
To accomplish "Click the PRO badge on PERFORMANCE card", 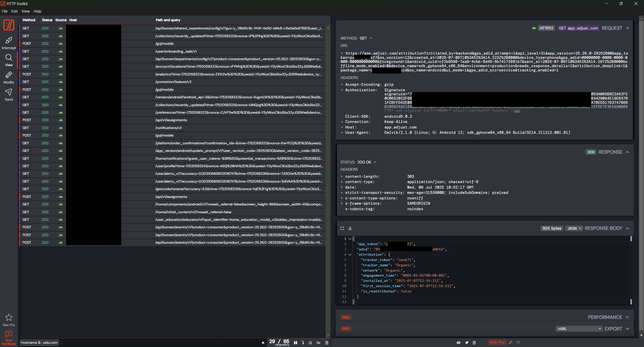I will (x=346, y=317).
